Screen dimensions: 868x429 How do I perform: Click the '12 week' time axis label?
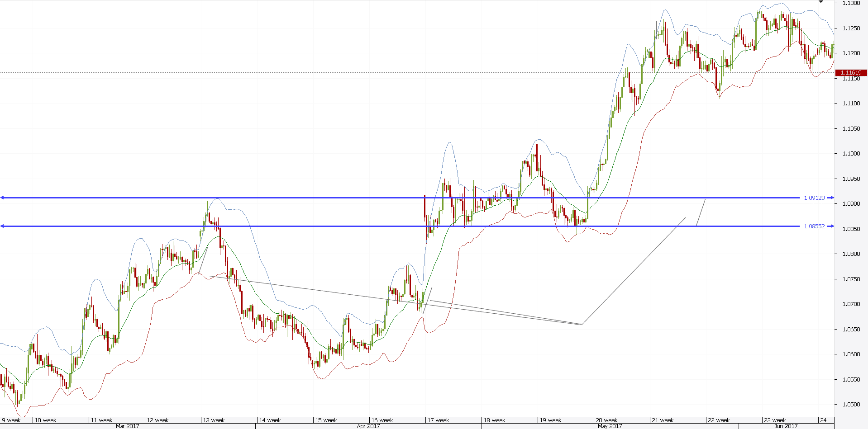pos(158,420)
